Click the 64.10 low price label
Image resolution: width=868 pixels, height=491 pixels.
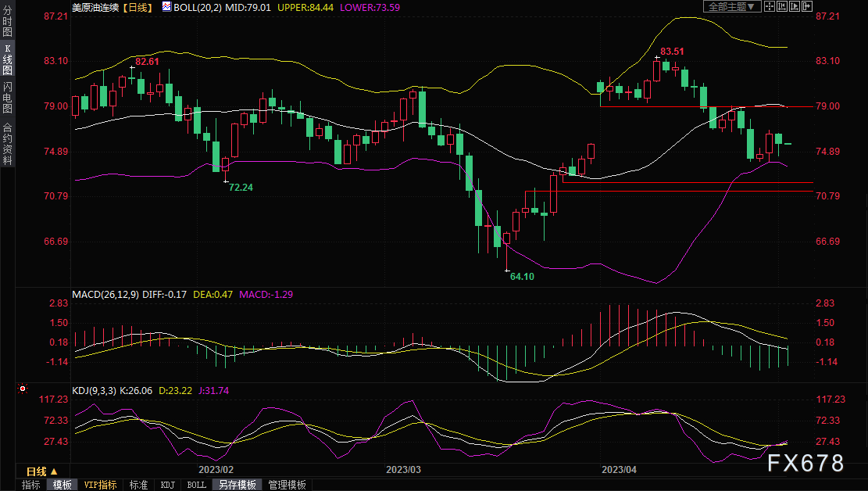click(522, 277)
